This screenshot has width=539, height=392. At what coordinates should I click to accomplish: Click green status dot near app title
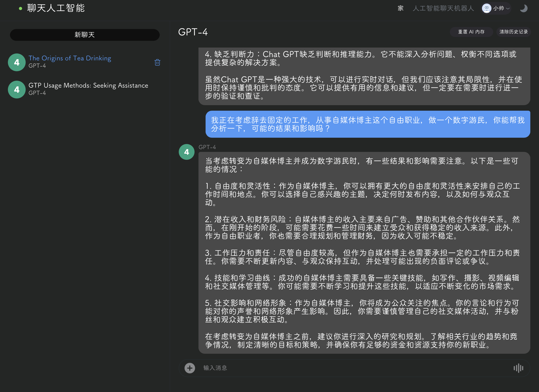21,8
